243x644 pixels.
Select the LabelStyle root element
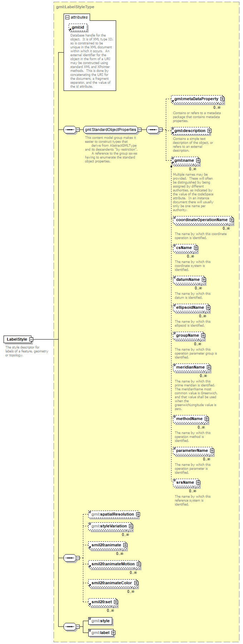pyautogui.click(x=17, y=339)
